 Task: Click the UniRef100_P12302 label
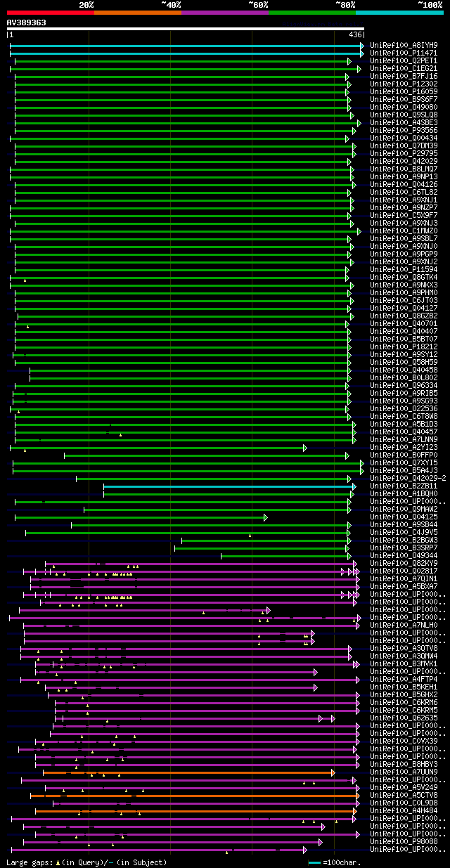click(x=405, y=84)
